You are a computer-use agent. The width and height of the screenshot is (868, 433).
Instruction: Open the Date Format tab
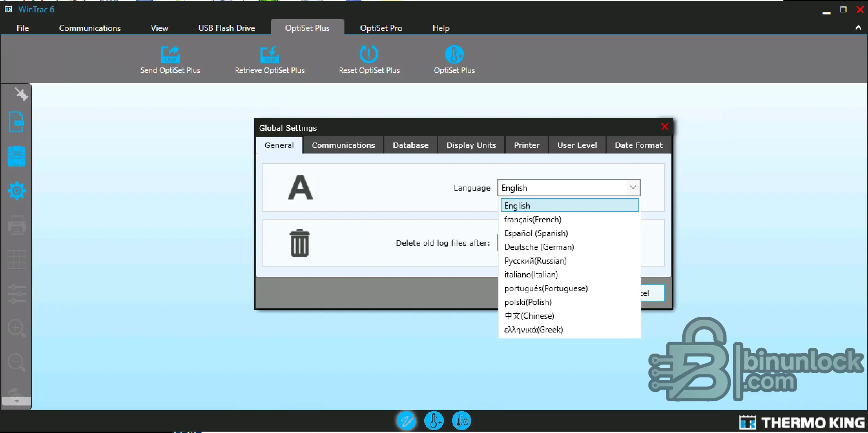click(x=639, y=145)
